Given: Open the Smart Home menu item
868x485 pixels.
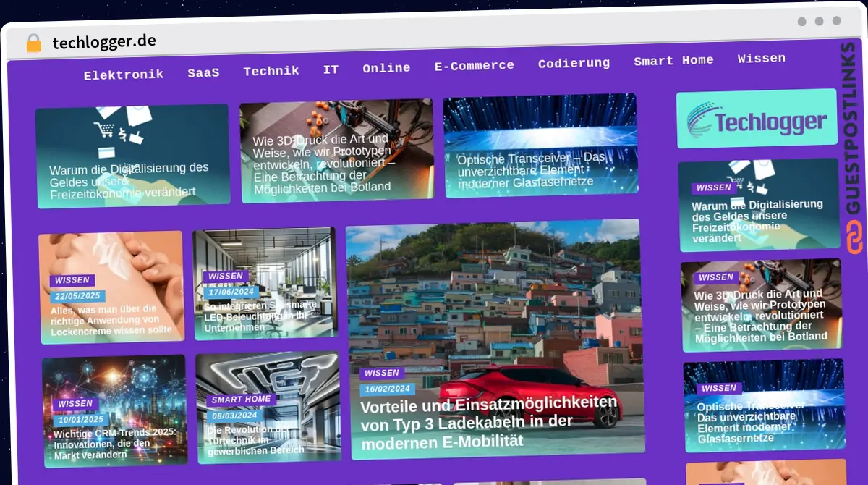Looking at the screenshot, I should coord(673,60).
